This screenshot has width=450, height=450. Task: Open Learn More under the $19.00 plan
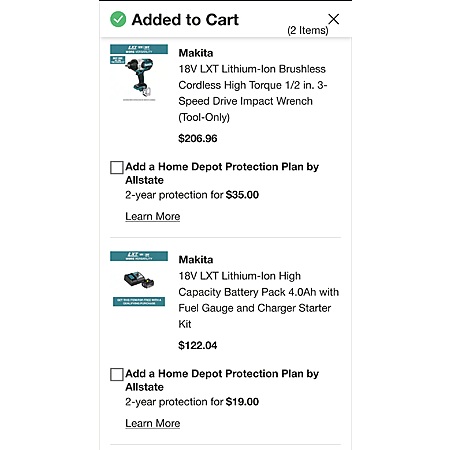(153, 423)
